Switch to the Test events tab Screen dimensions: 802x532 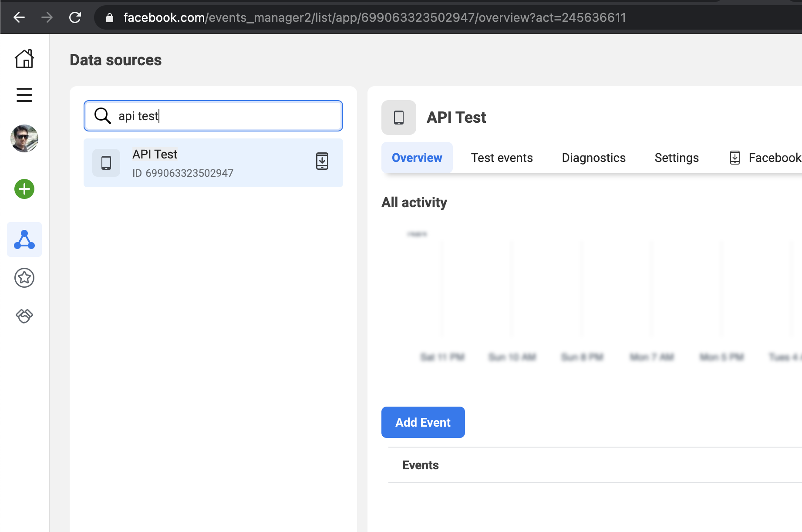(502, 158)
